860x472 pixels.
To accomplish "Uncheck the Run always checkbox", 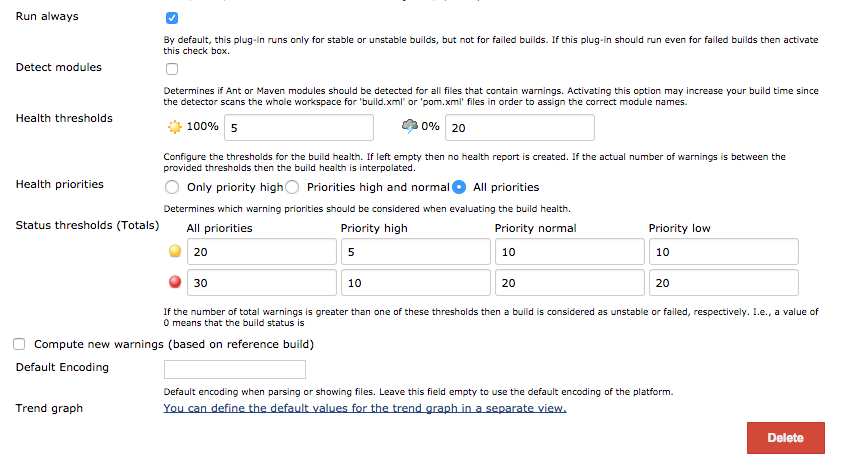I will pyautogui.click(x=172, y=18).
